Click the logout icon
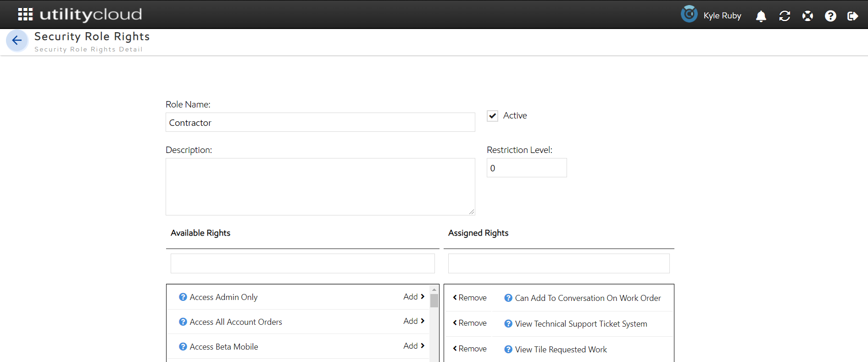 tap(852, 16)
